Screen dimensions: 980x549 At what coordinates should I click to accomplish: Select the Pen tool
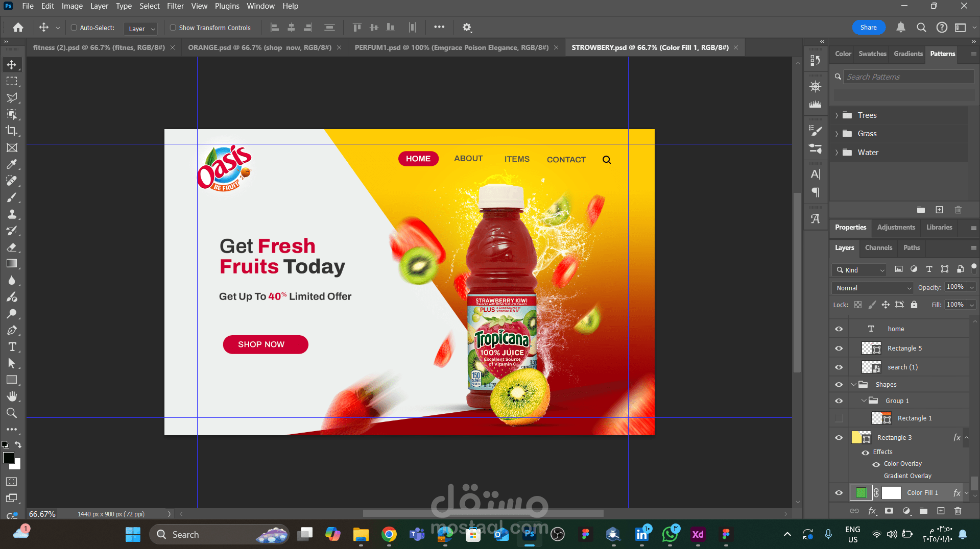12,330
